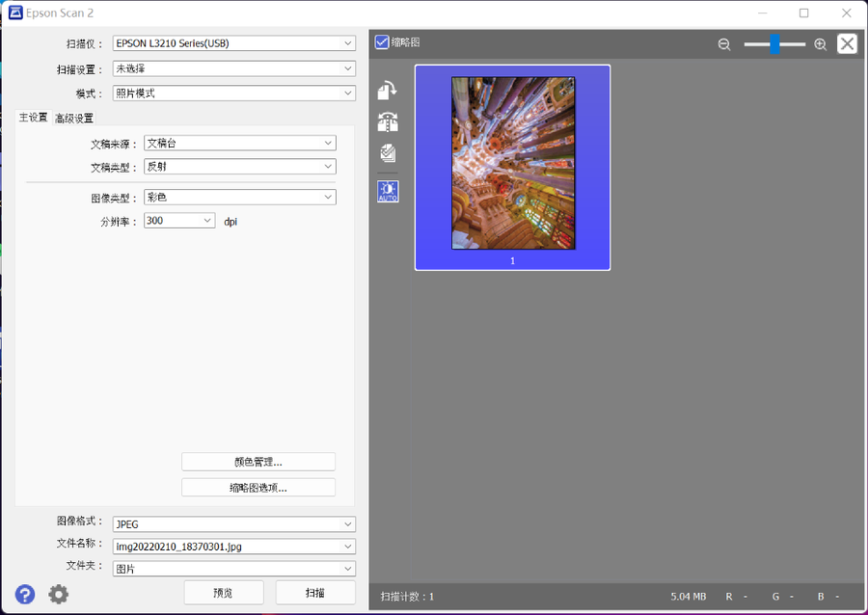
Task: Click the rotate image icon
Action: click(x=388, y=91)
